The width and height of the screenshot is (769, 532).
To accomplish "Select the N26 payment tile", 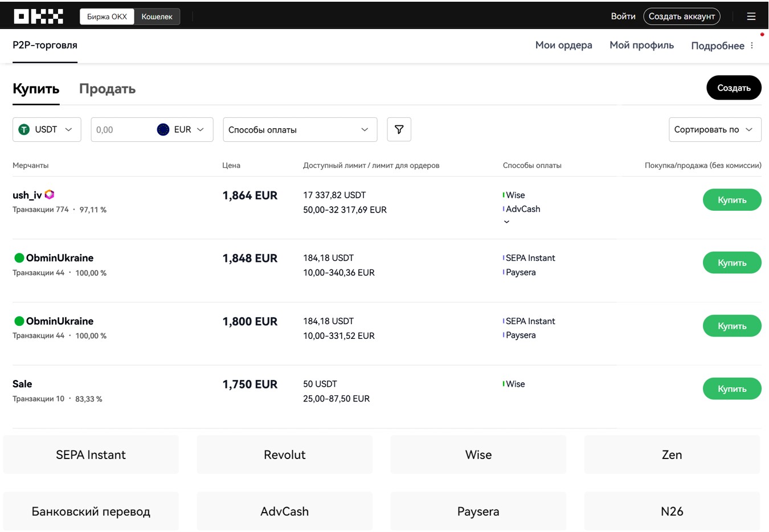I will pyautogui.click(x=672, y=511).
